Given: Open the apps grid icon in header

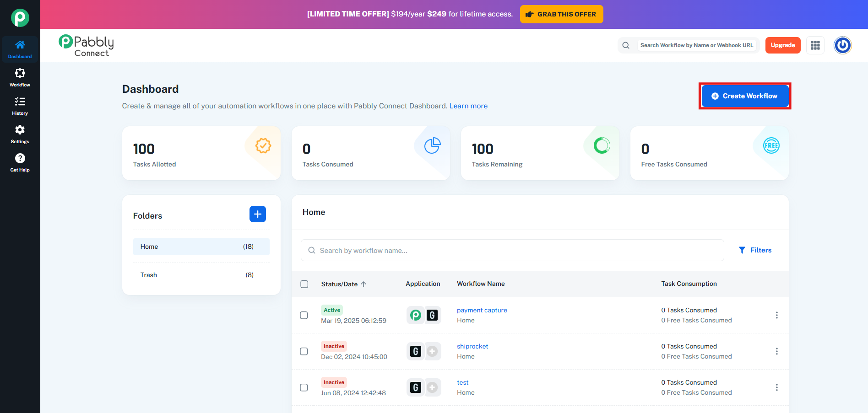Looking at the screenshot, I should coord(815,45).
